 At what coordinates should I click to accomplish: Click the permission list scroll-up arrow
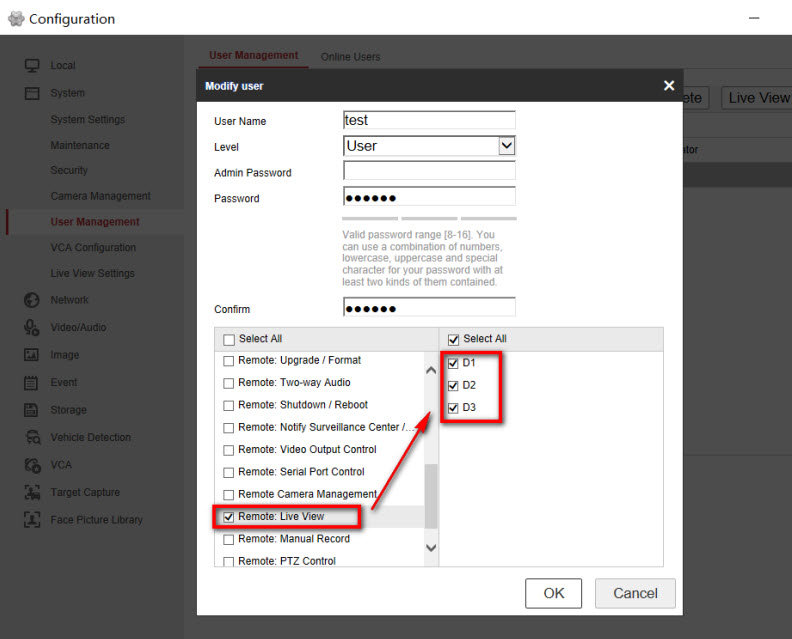tap(431, 370)
